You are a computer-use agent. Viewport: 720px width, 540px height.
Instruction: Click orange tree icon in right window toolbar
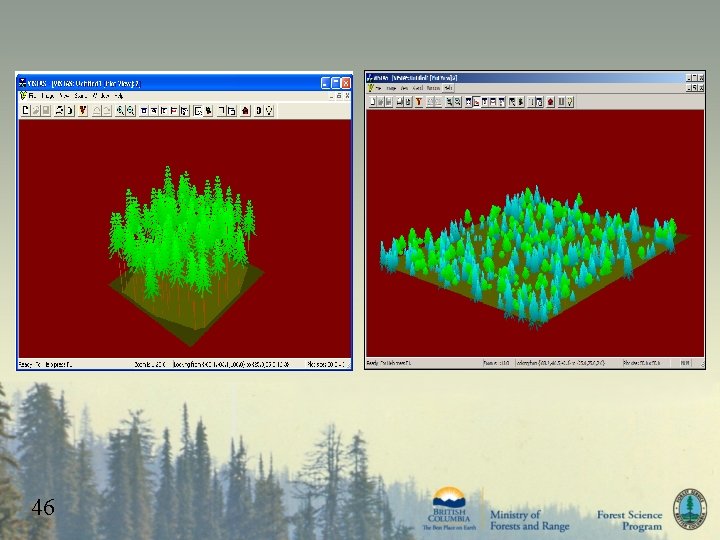click(x=419, y=102)
